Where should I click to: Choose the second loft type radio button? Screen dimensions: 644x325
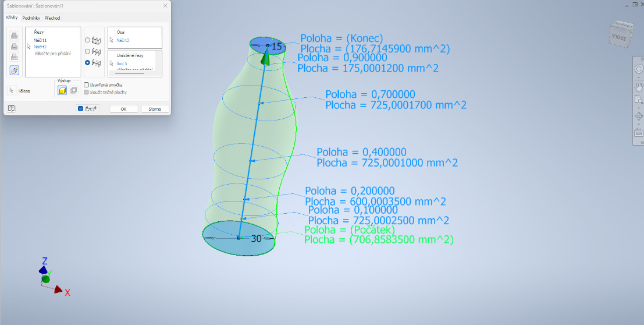(x=88, y=51)
